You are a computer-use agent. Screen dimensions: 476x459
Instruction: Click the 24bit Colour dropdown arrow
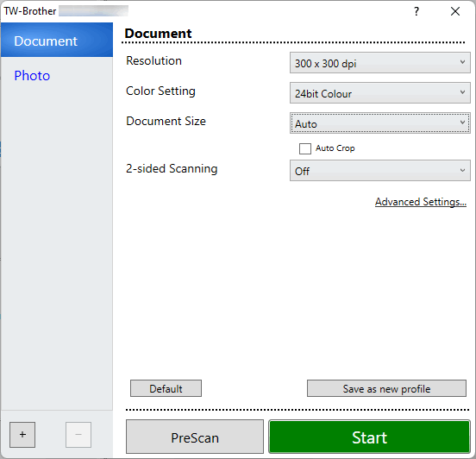(x=462, y=92)
